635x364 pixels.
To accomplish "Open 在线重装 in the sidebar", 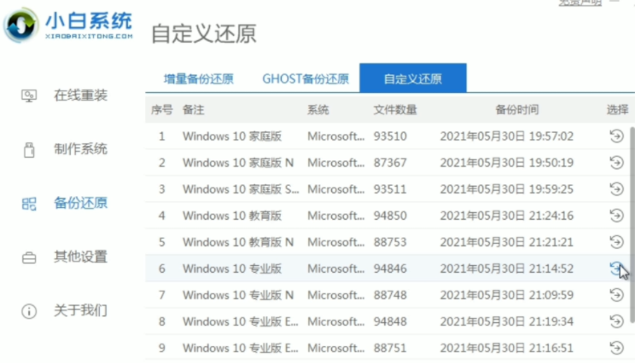I will (80, 95).
